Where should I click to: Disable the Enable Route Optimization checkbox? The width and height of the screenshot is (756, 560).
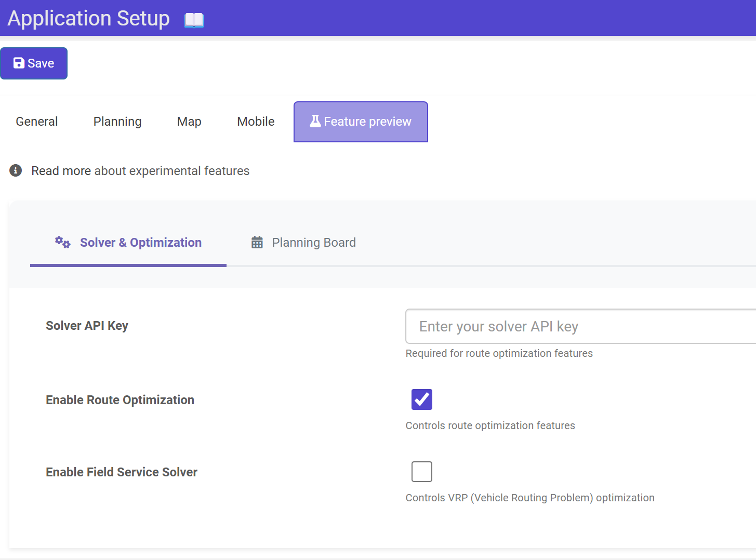(421, 399)
